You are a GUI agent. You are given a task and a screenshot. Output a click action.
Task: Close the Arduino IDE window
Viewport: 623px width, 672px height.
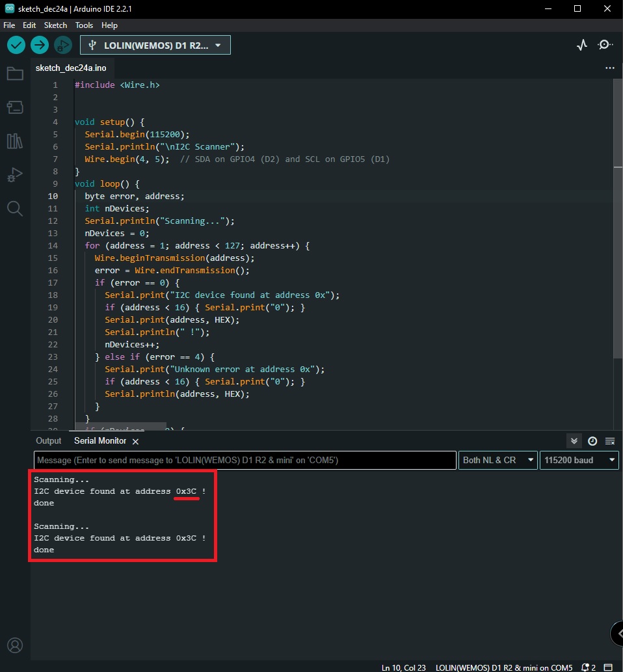coord(607,8)
